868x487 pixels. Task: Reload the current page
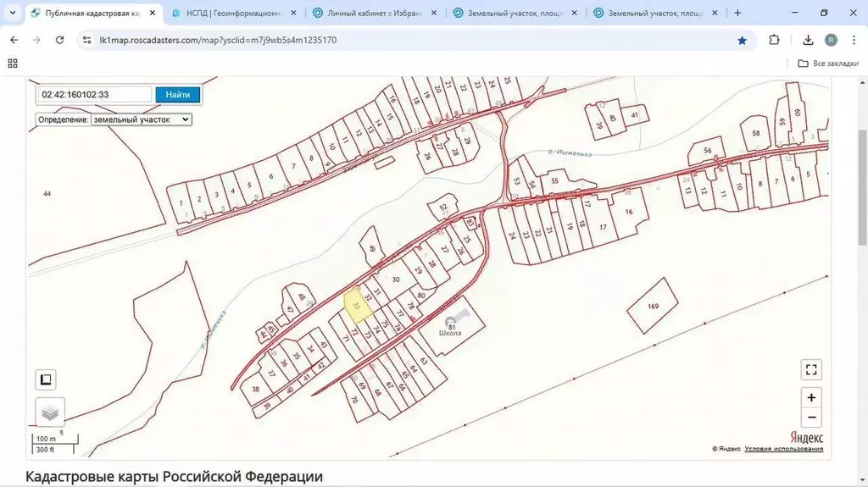(x=59, y=40)
